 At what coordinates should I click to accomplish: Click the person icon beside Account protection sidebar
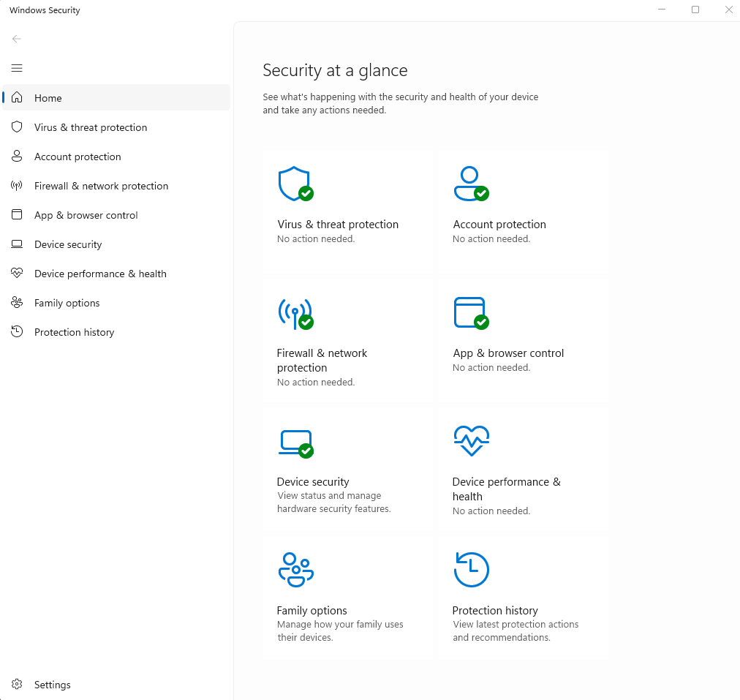click(x=17, y=156)
